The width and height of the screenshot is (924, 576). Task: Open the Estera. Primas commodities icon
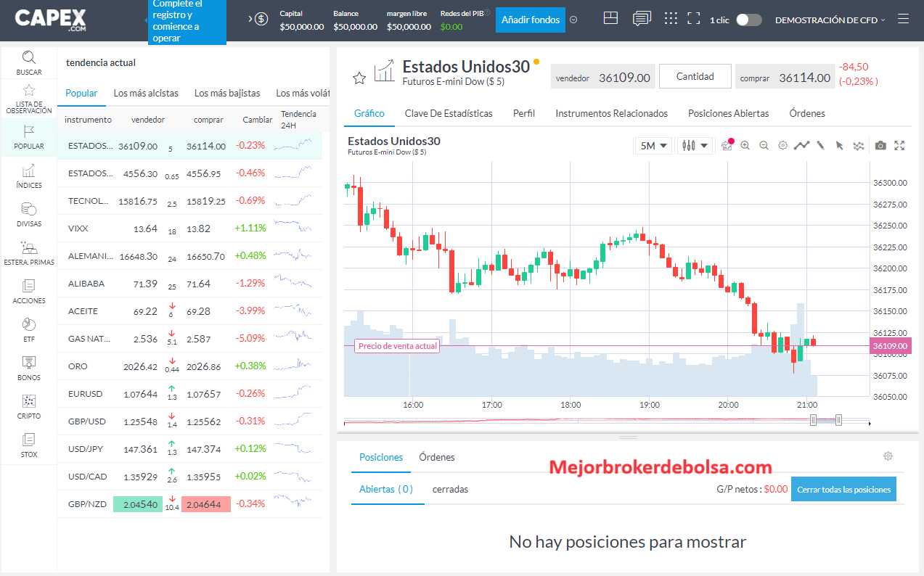(28, 247)
